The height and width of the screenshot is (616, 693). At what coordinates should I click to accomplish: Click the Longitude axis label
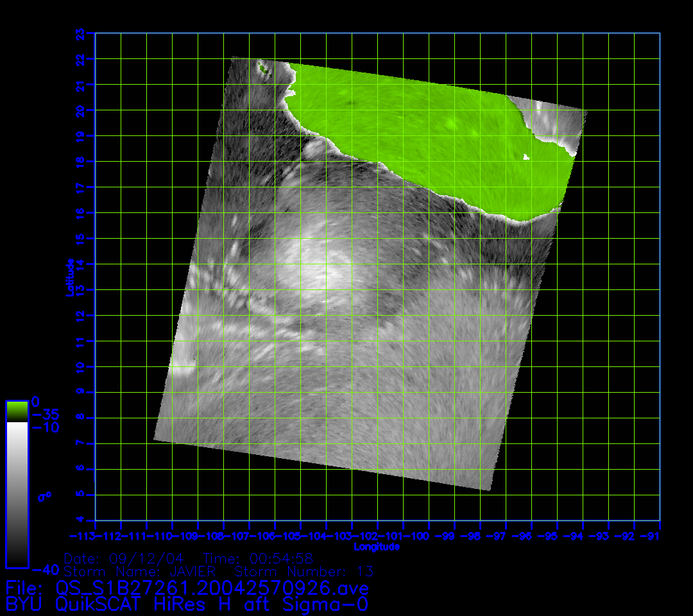377,547
